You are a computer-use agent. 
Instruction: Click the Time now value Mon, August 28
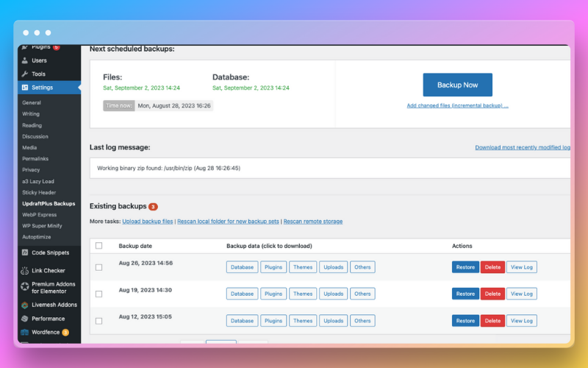pyautogui.click(x=174, y=106)
